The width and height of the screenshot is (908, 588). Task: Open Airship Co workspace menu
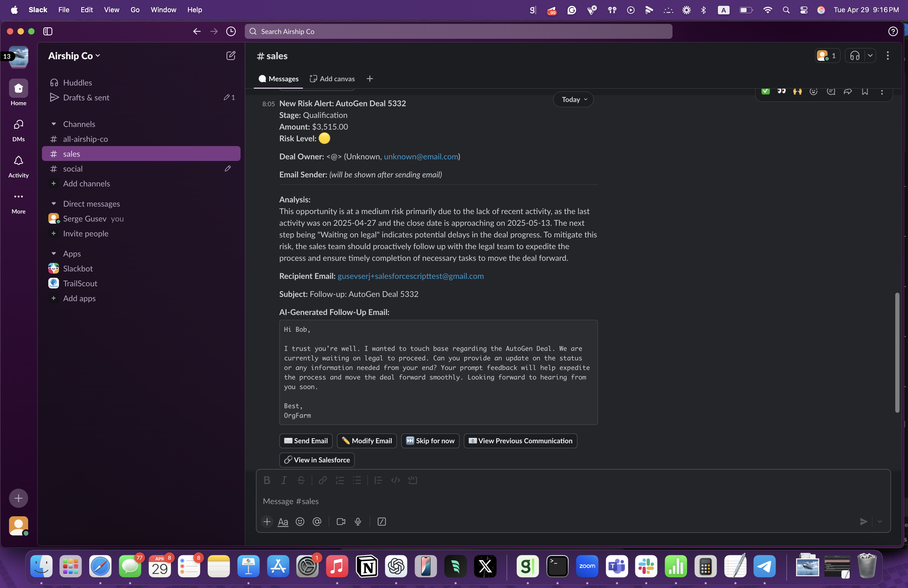(74, 56)
